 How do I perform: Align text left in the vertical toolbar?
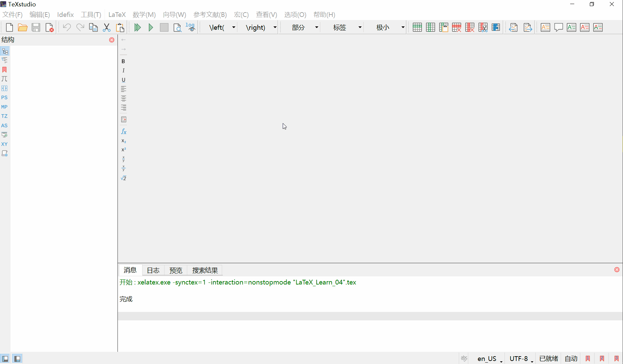click(123, 89)
